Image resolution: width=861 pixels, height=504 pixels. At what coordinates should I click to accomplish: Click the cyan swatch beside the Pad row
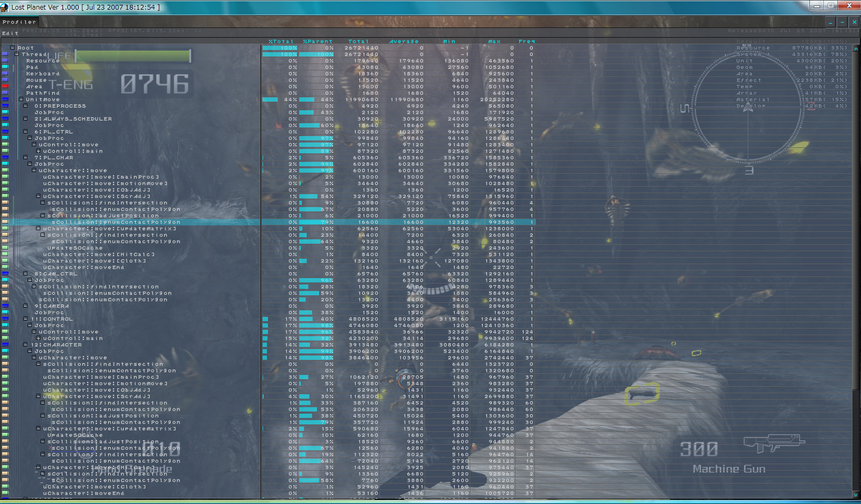(5, 67)
